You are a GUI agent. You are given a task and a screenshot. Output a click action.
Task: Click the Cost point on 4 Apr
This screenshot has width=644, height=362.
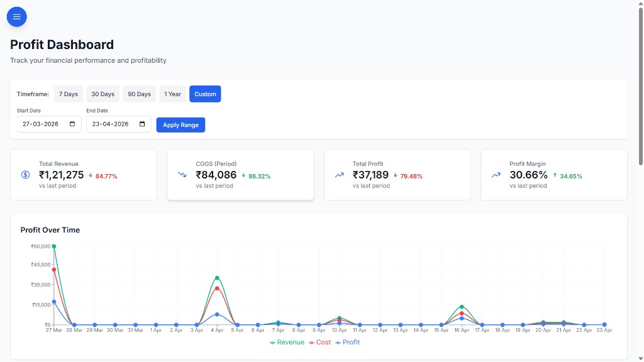[217, 288]
